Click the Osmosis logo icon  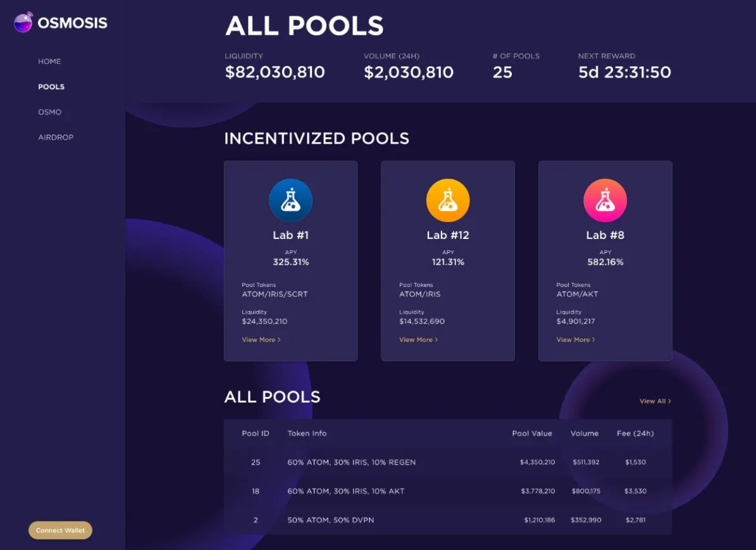(x=23, y=23)
